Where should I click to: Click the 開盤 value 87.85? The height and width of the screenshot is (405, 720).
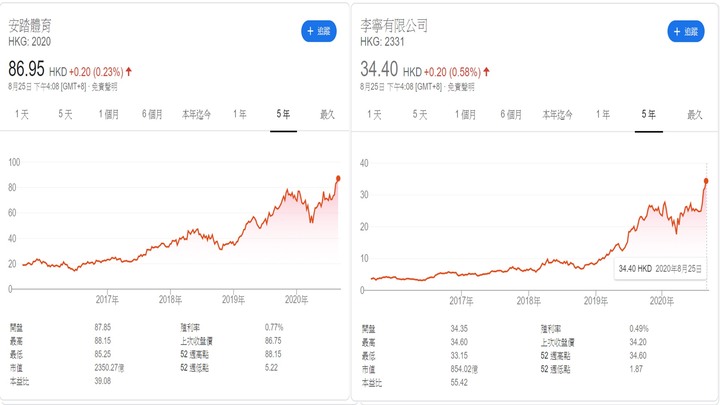pyautogui.click(x=103, y=327)
